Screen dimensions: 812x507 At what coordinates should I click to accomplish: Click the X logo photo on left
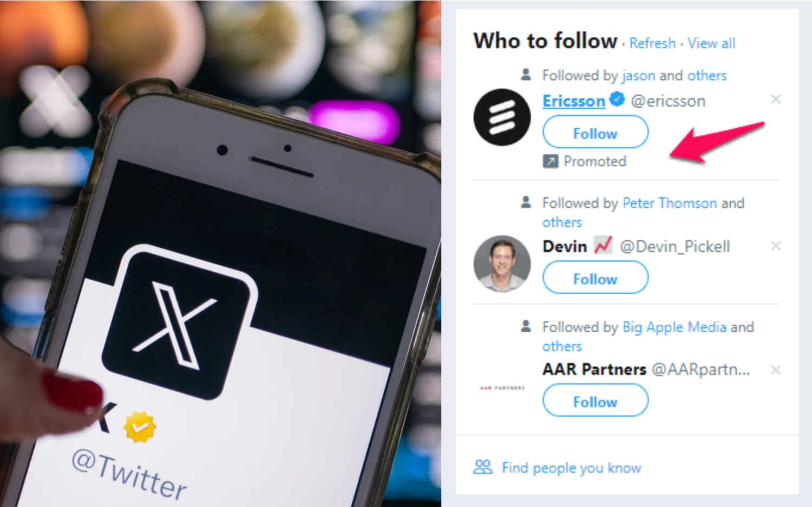point(220,253)
